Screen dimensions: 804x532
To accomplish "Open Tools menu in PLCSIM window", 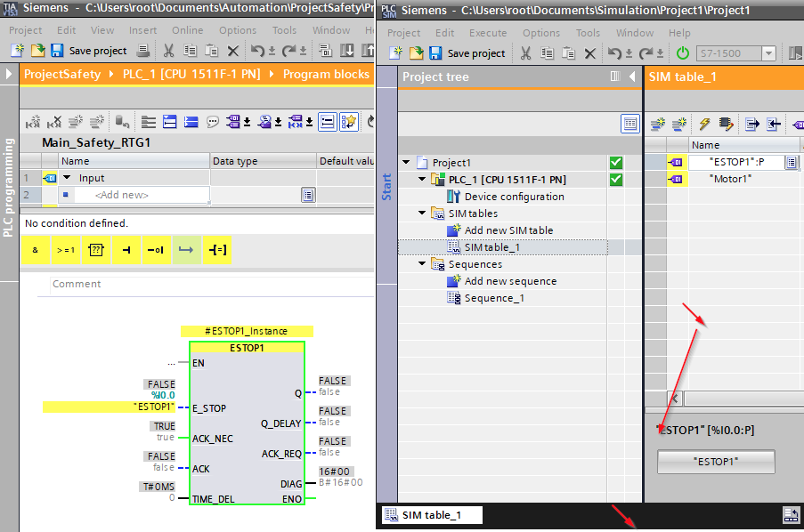I will pos(588,33).
